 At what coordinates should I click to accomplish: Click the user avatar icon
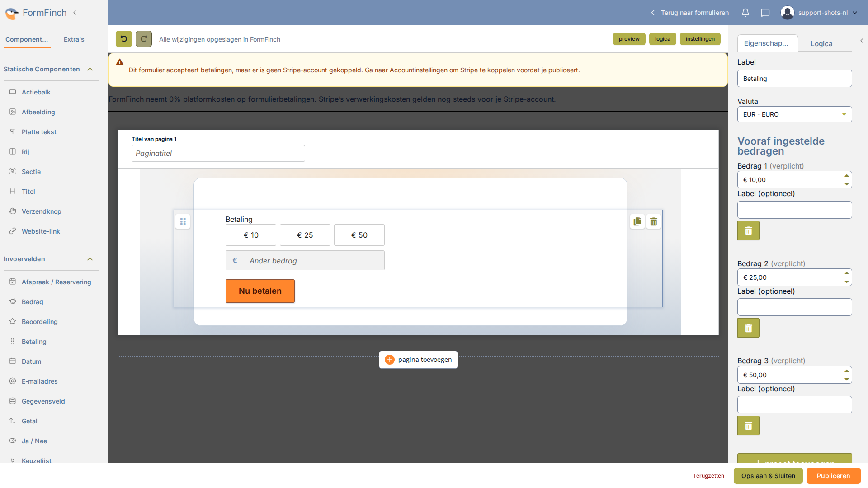coord(788,13)
